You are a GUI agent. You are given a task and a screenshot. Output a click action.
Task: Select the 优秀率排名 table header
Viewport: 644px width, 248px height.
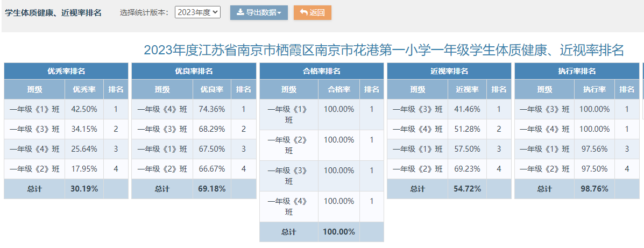coord(66,71)
